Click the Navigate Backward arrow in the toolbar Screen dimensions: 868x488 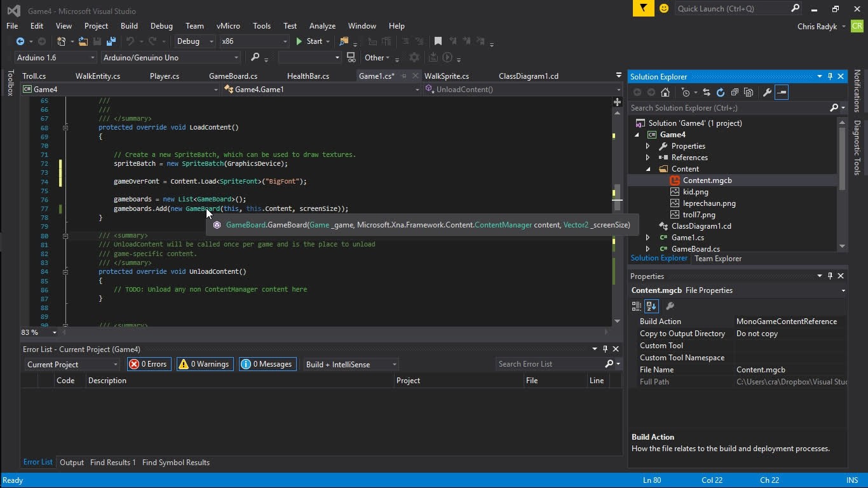(20, 41)
